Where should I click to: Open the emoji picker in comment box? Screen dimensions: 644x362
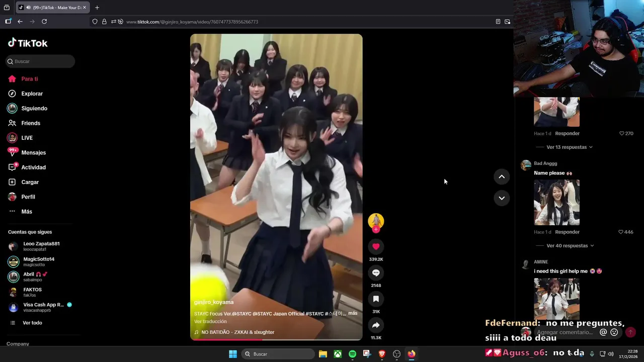[614, 332]
